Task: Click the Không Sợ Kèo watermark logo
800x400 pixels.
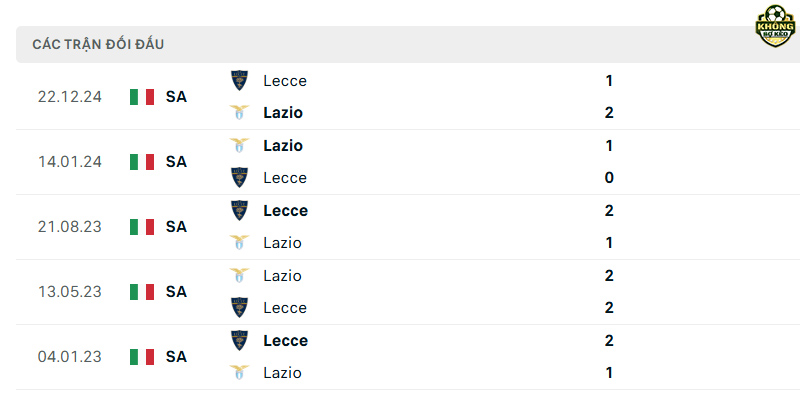Action: point(775,27)
